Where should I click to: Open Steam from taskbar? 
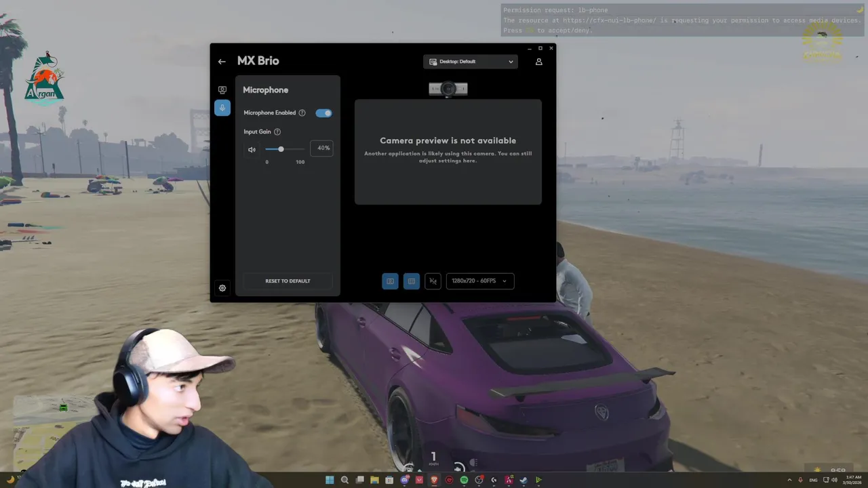(x=524, y=480)
